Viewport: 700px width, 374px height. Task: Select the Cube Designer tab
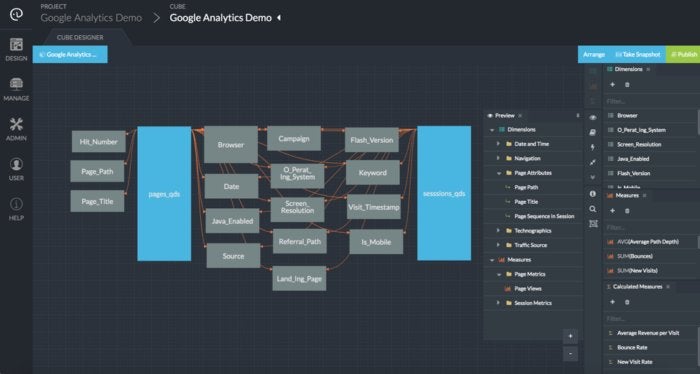coord(80,37)
